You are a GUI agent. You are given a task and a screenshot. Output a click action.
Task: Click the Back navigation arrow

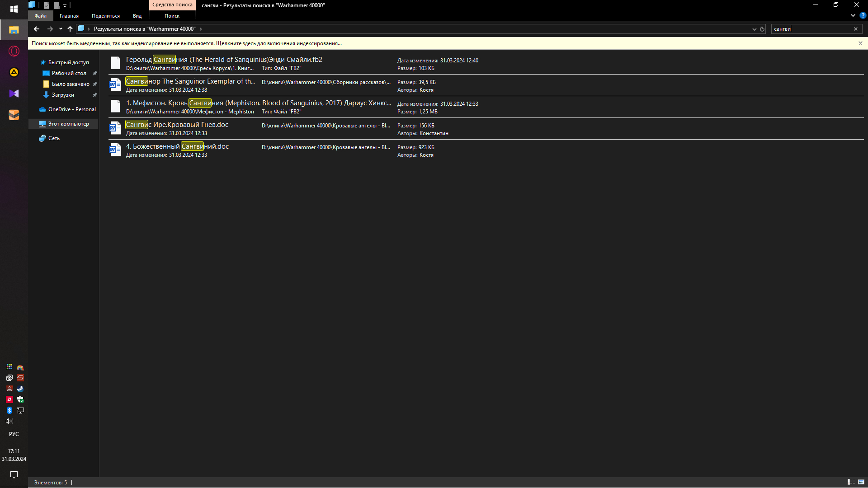click(37, 29)
